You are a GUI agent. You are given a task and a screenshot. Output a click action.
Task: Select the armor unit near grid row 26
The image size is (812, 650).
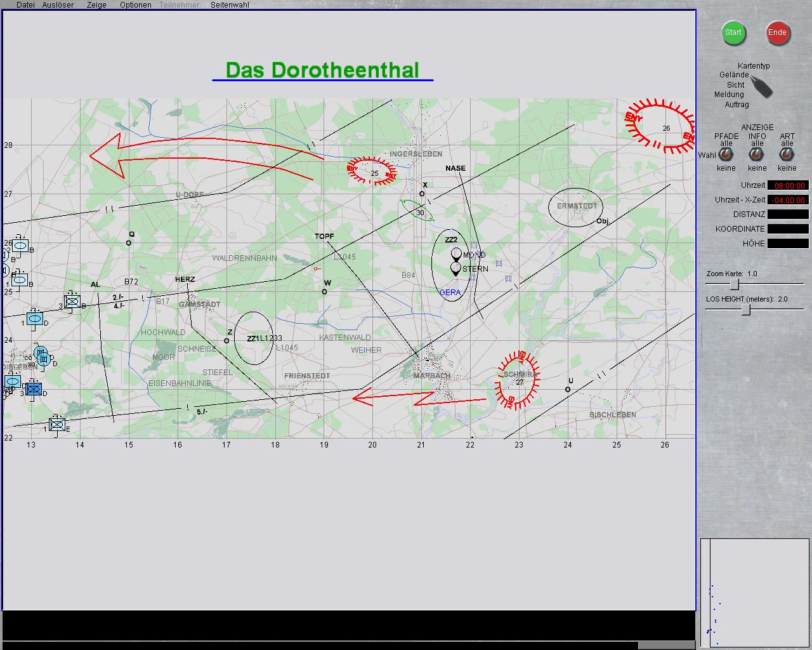click(20, 246)
